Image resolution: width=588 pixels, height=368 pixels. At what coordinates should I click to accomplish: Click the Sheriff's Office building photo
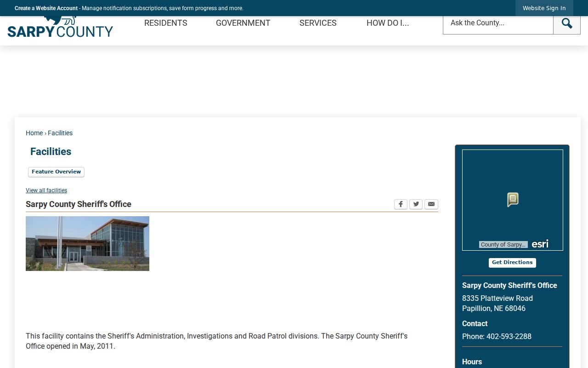pos(87,243)
